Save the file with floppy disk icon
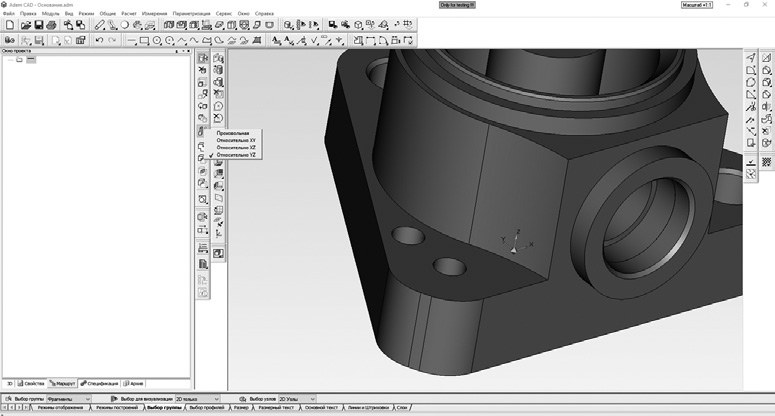Viewport: 775px width, 416px height. pos(38,25)
